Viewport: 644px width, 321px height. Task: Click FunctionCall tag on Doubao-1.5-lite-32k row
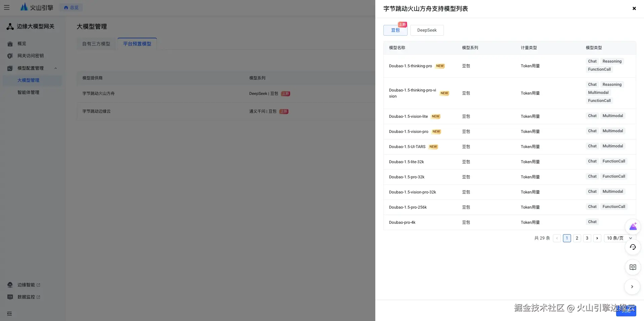click(614, 161)
